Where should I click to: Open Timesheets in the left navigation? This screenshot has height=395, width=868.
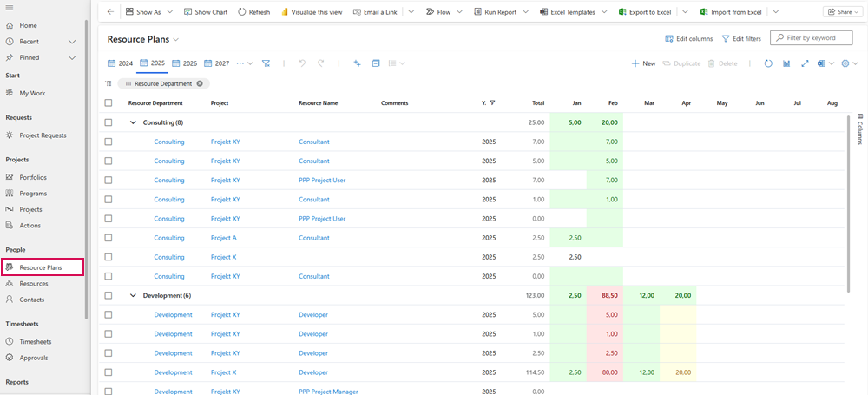click(36, 342)
